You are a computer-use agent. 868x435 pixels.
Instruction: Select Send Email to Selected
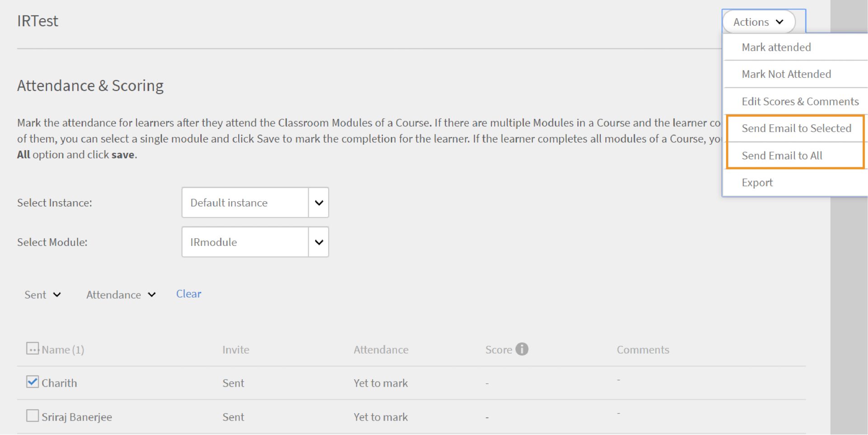(x=796, y=128)
